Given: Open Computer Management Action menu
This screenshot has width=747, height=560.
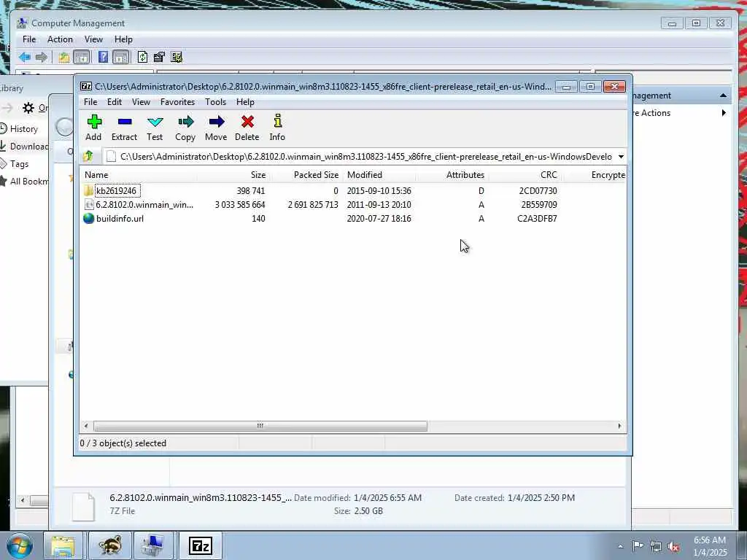Looking at the screenshot, I should click(60, 39).
